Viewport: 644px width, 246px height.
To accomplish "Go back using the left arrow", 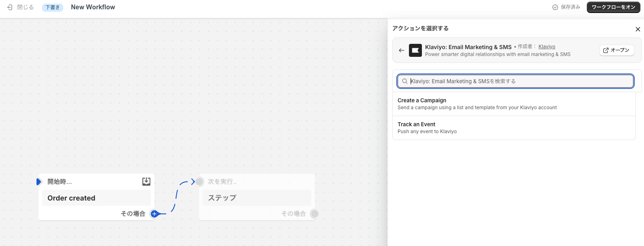I will 402,50.
